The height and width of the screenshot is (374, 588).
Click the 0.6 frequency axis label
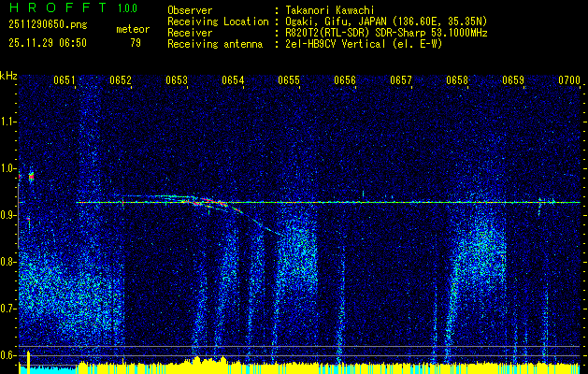8,355
